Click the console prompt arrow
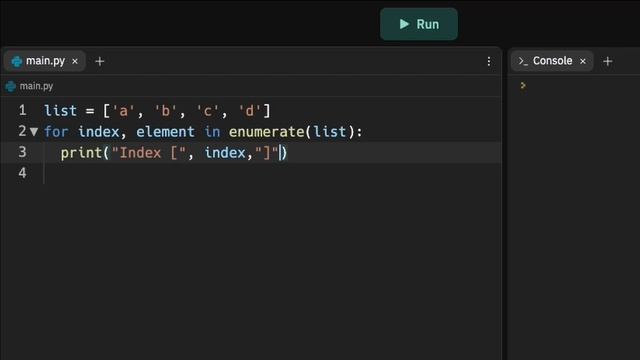This screenshot has height=360, width=640. [523, 85]
